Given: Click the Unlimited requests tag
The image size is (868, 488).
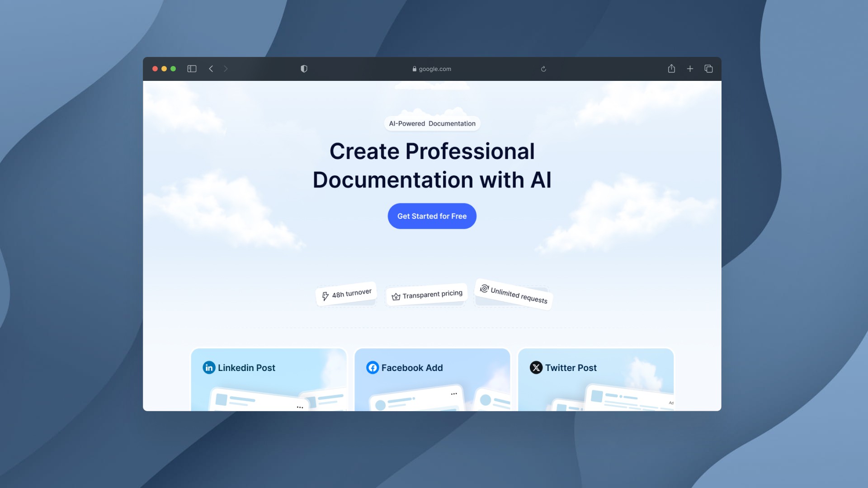Looking at the screenshot, I should pyautogui.click(x=514, y=295).
